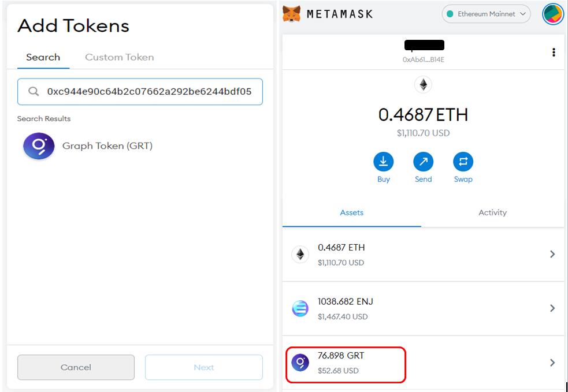Select the Graph Token logo in search results

pos(39,146)
